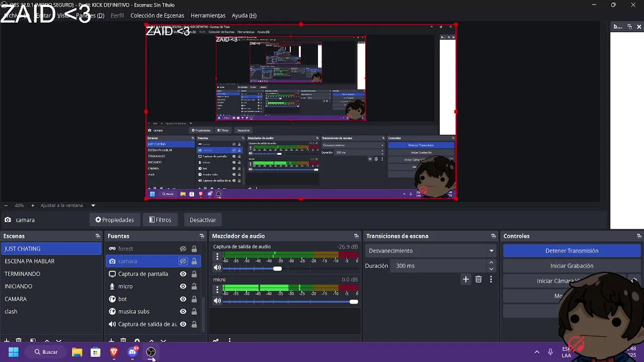Open Discord from the taskbar
644x362 pixels.
click(x=132, y=352)
